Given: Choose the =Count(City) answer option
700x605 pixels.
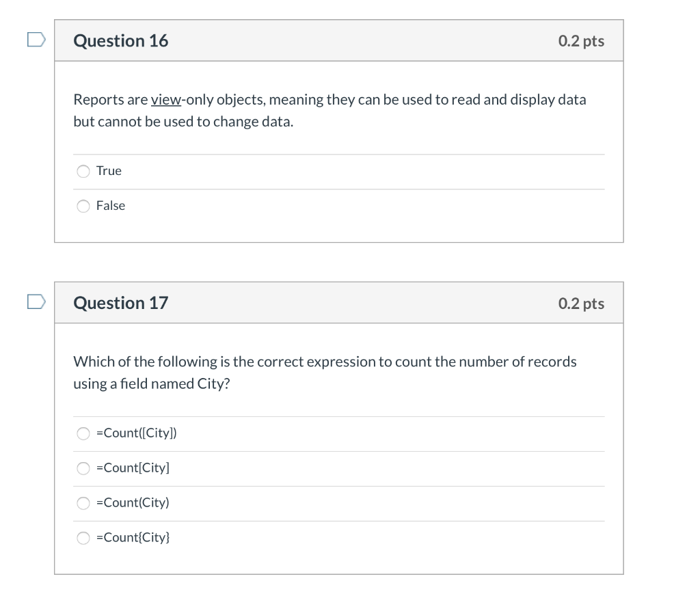Looking at the screenshot, I should tap(83, 502).
